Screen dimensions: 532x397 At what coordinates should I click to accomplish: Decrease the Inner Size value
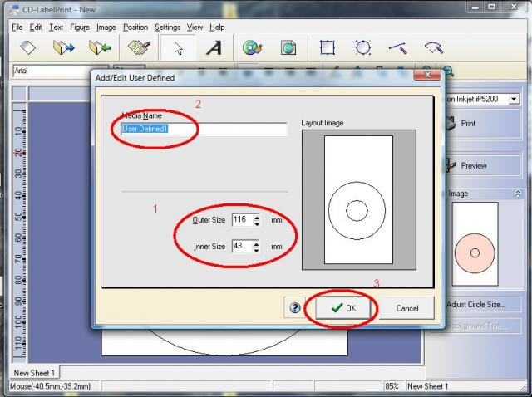click(257, 250)
